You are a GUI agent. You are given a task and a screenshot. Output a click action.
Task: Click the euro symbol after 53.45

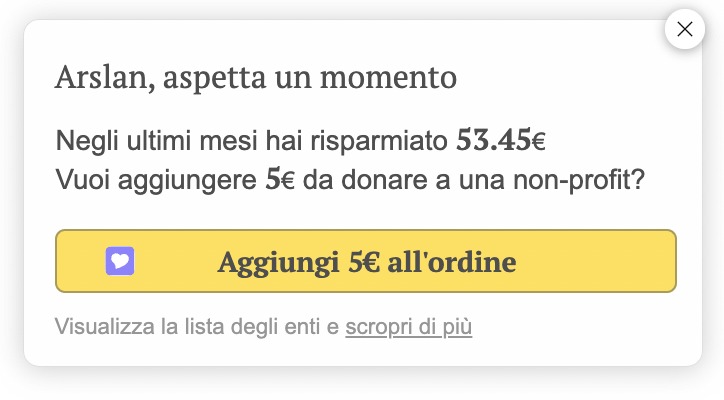pyautogui.click(x=539, y=141)
